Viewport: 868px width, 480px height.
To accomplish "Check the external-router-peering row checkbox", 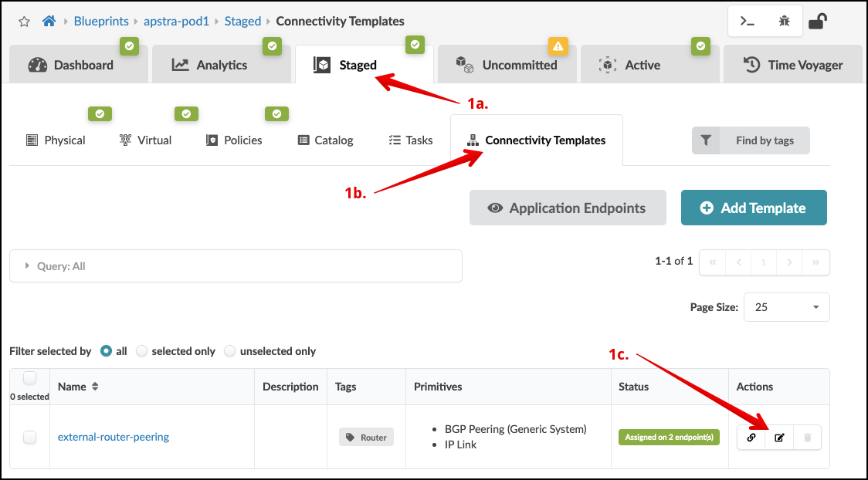I will (x=29, y=438).
